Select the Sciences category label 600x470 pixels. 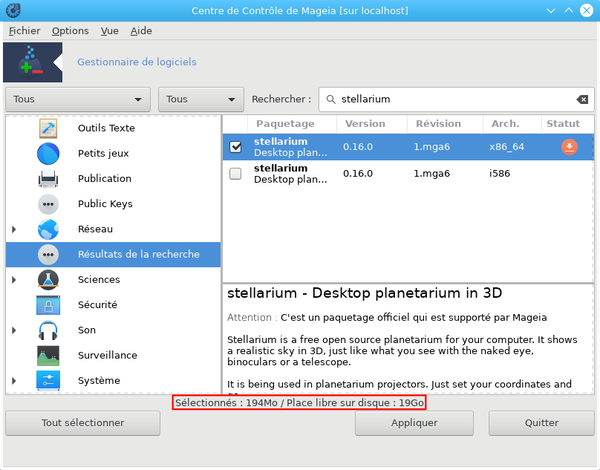point(99,280)
